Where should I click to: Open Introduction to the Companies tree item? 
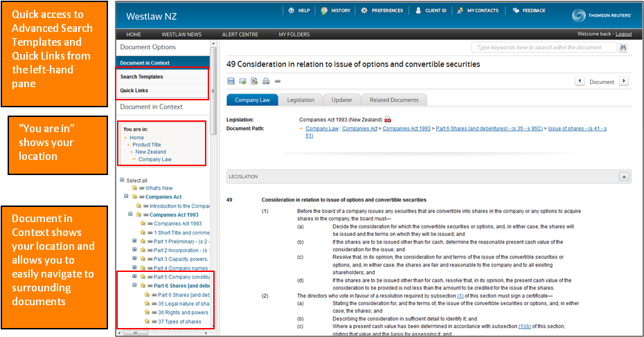click(x=179, y=206)
